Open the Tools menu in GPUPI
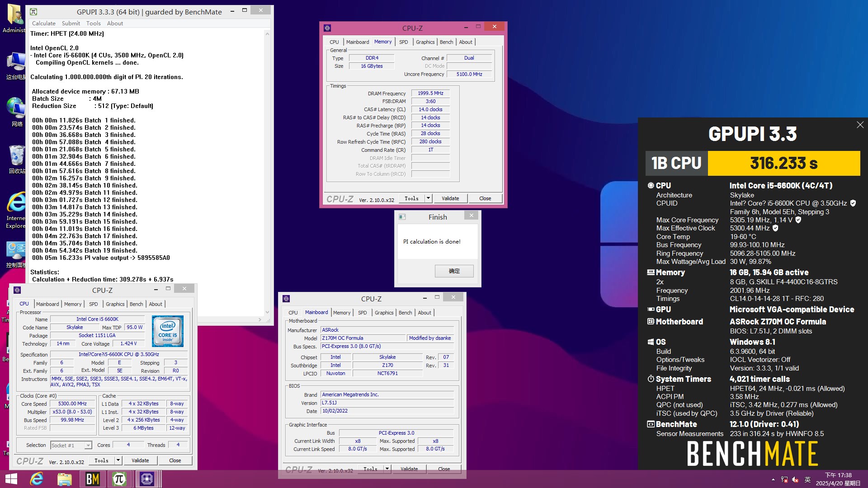Viewport: 868px width, 488px height. 94,23
